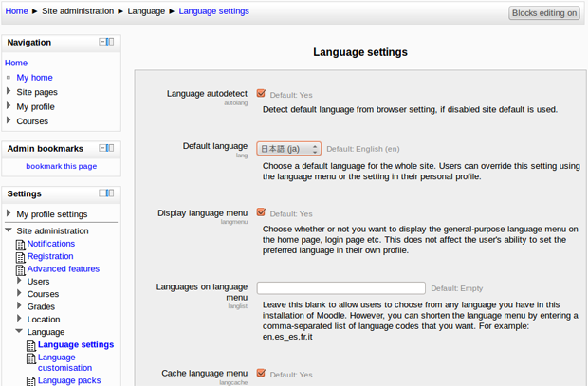Click the Language breadcrumb text
Screen dimensions: 588x386
click(x=146, y=11)
